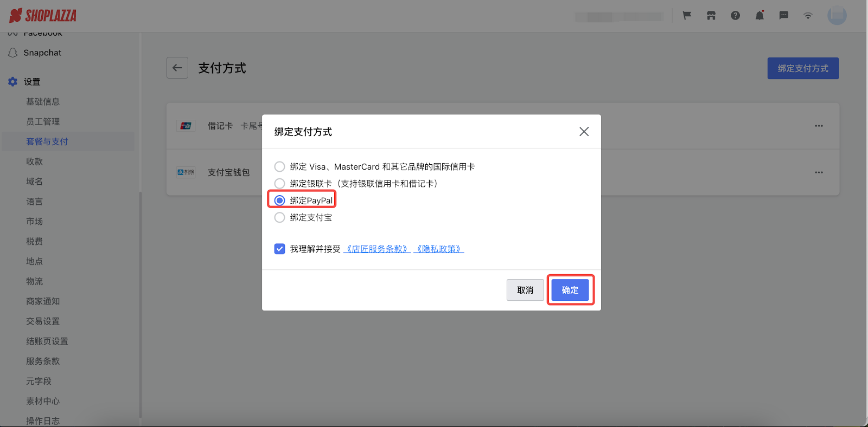This screenshot has height=427, width=868.
Task: Open the user avatar menu
Action: 837,15
